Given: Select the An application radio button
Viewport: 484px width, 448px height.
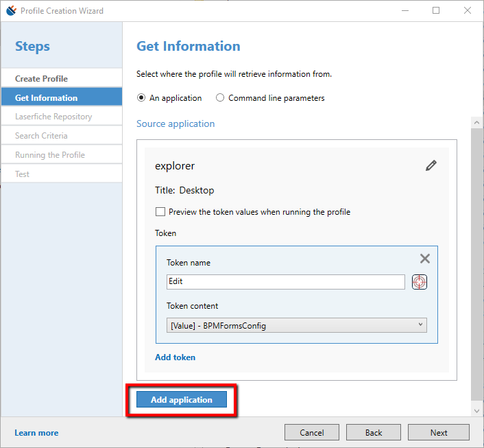Looking at the screenshot, I should [142, 98].
